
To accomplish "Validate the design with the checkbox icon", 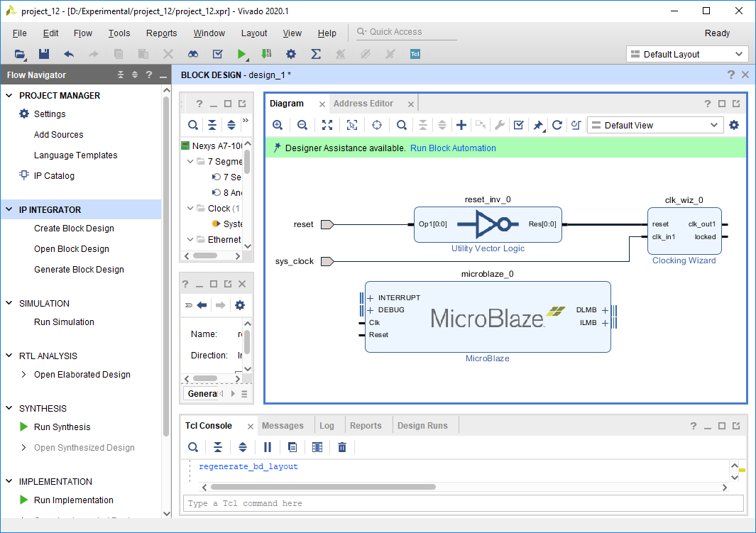I will (519, 126).
